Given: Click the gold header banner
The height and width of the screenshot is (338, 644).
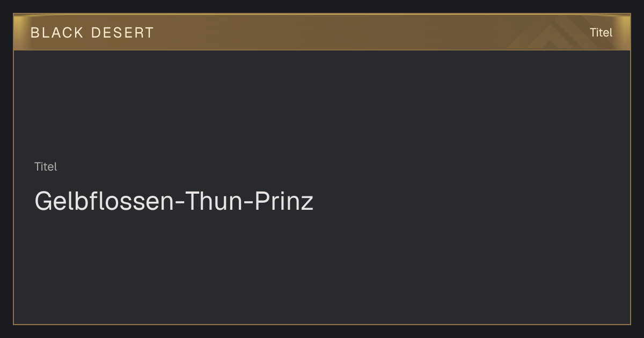Looking at the screenshot, I should tap(322, 32).
